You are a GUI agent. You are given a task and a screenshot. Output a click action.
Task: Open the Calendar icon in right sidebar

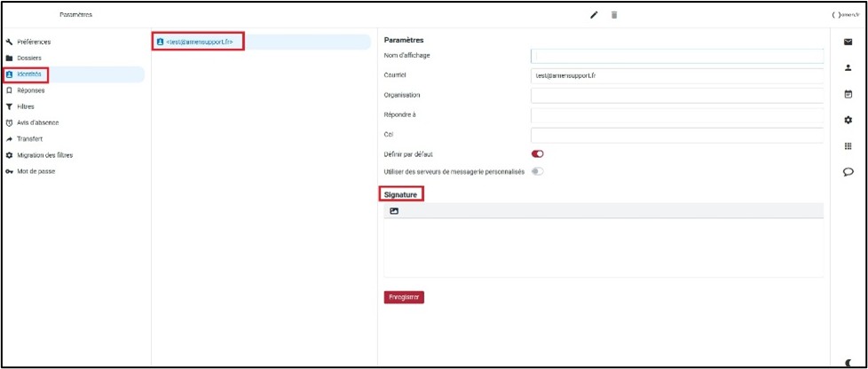coord(848,93)
